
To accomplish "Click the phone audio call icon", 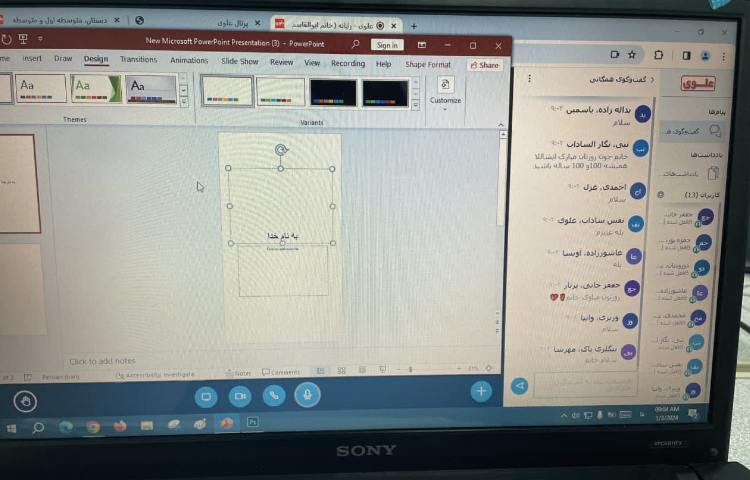I will pyautogui.click(x=273, y=396).
